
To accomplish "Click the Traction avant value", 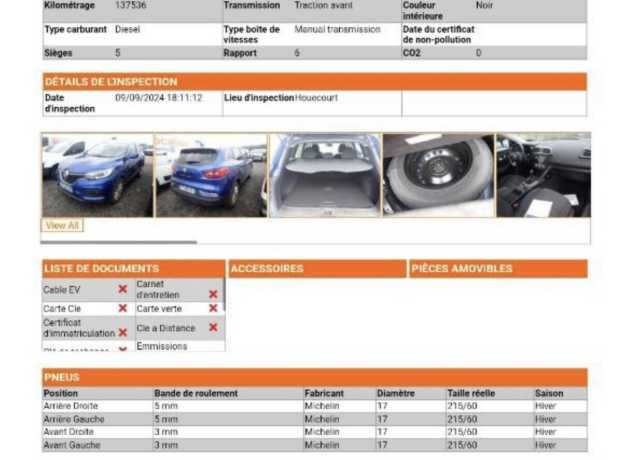I will (x=323, y=6).
